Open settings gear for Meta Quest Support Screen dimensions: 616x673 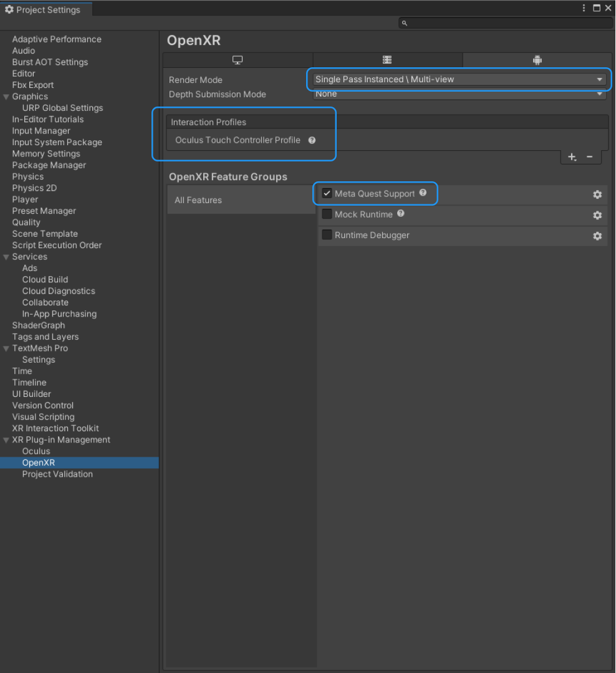(x=597, y=194)
